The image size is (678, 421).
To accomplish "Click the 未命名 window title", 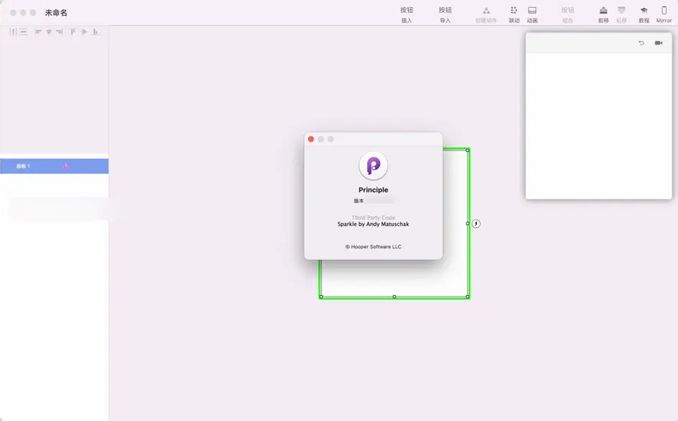I will tap(56, 13).
